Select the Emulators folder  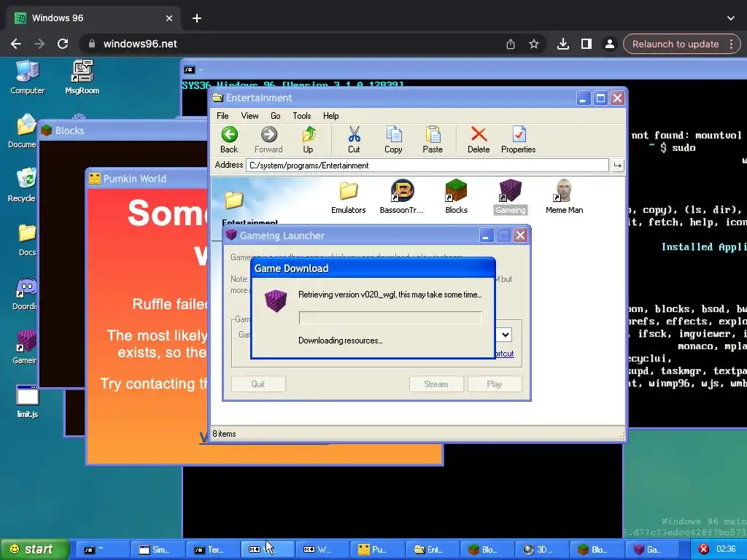point(349,197)
